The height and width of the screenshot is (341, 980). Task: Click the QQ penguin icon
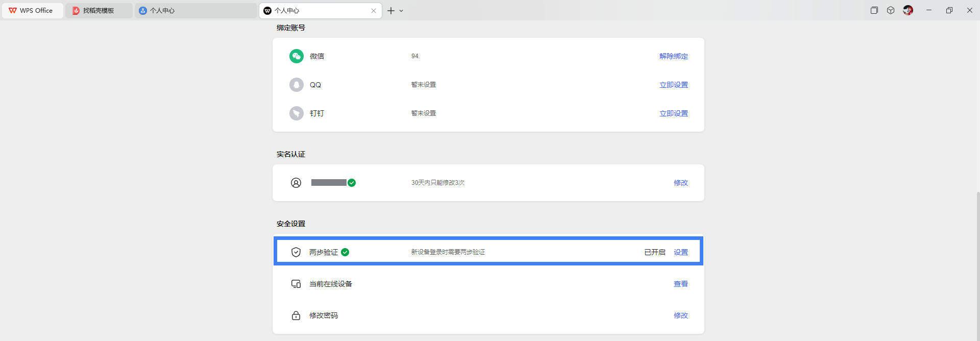(x=297, y=85)
